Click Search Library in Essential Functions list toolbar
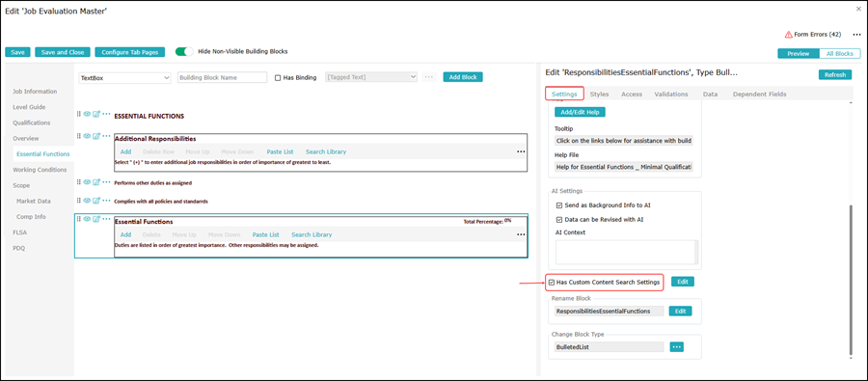 tap(312, 234)
